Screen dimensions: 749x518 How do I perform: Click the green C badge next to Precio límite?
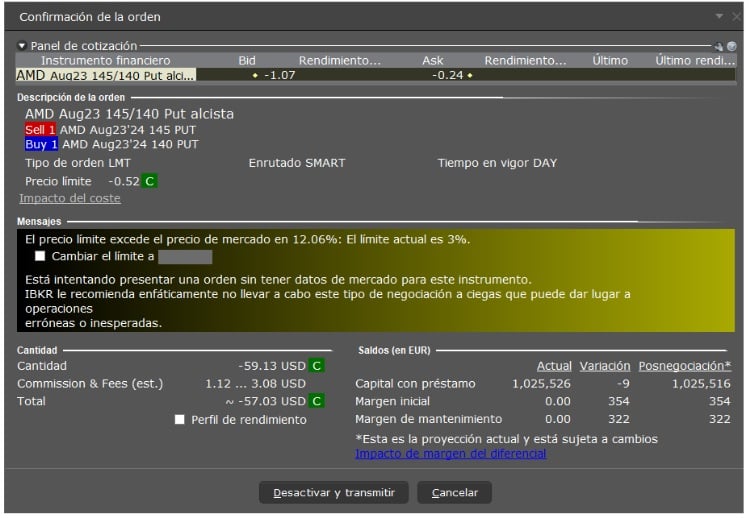(150, 181)
